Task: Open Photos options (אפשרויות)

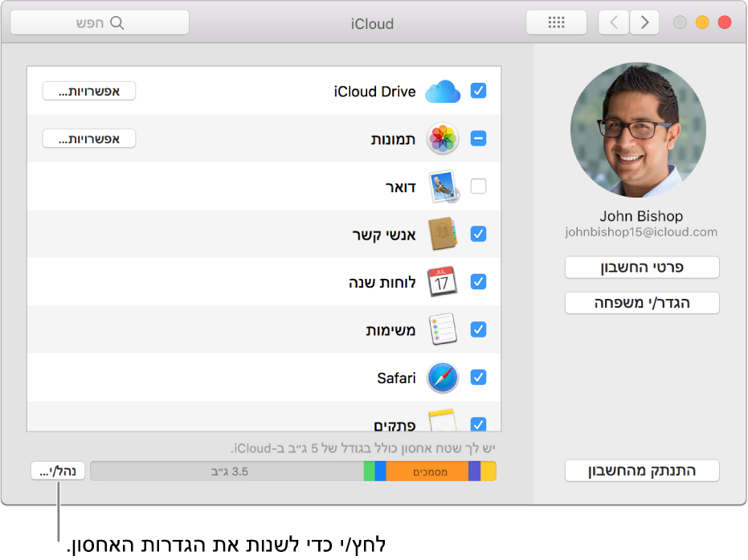Action: [88, 138]
